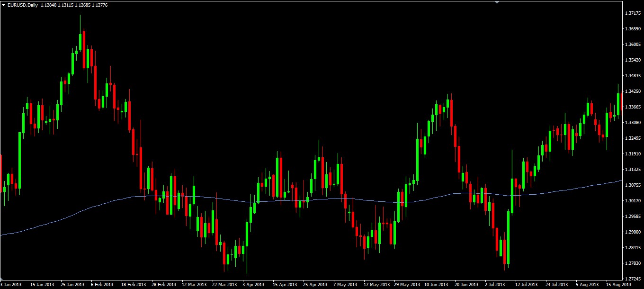This screenshot has height=289, width=644.
Task: Click the 10 Jun 2013 date label
Action: click(x=437, y=285)
